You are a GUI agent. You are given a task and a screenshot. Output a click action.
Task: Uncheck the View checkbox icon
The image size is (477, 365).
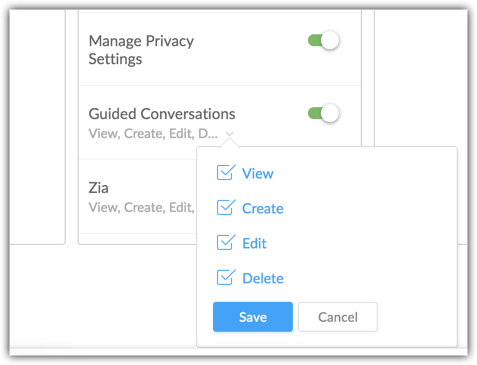coord(226,173)
